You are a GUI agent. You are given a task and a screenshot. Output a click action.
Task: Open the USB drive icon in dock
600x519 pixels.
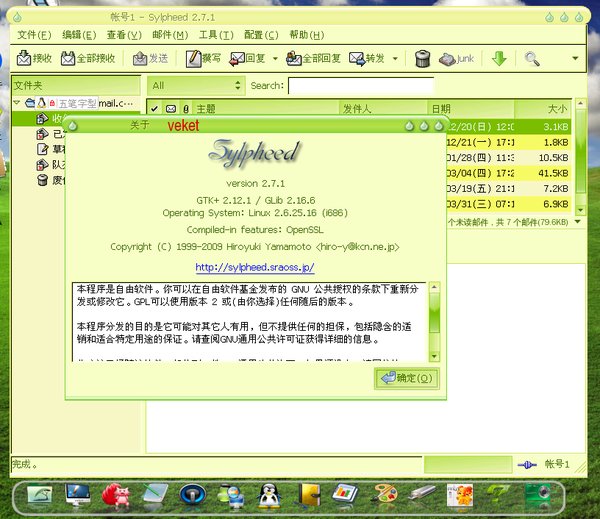point(422,493)
